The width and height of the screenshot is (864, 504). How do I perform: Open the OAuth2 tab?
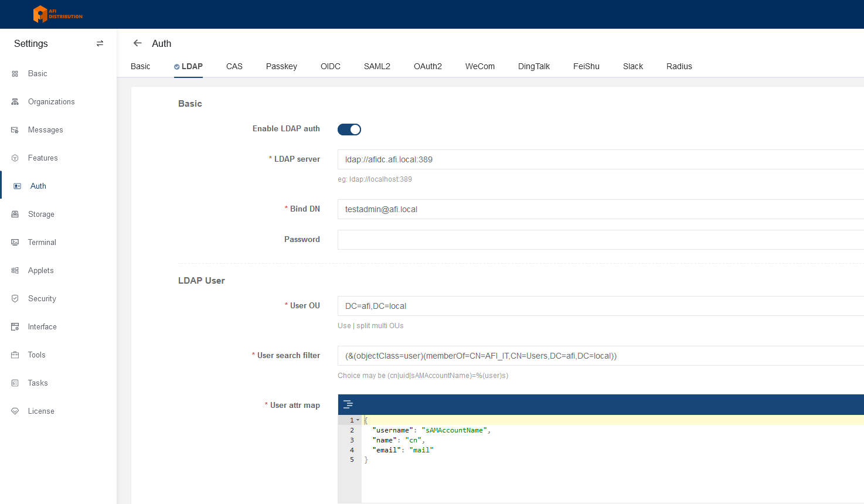coord(428,66)
